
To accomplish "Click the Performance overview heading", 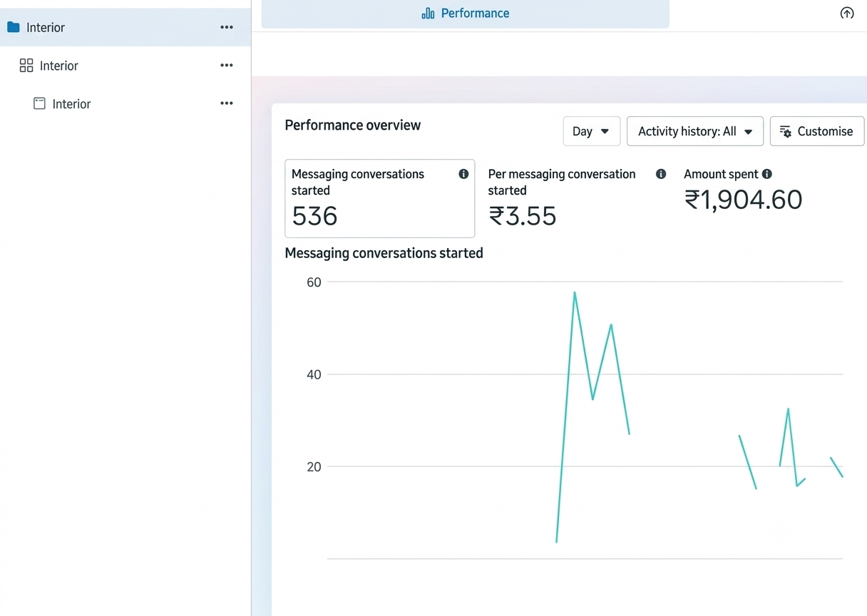I will pos(353,125).
